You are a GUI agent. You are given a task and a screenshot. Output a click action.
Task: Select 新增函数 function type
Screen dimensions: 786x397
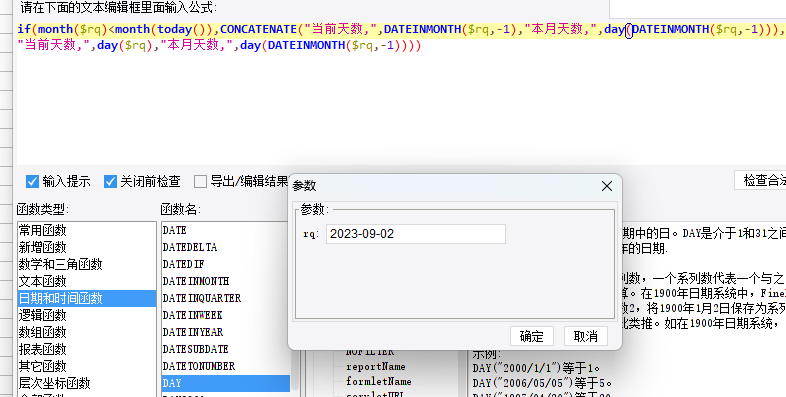86,247
